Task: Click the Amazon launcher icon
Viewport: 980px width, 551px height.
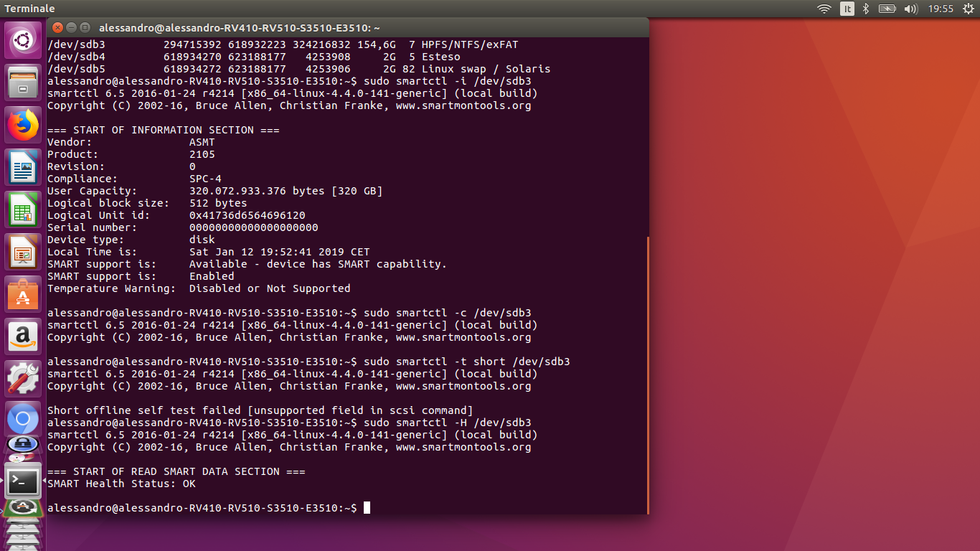Action: click(23, 336)
